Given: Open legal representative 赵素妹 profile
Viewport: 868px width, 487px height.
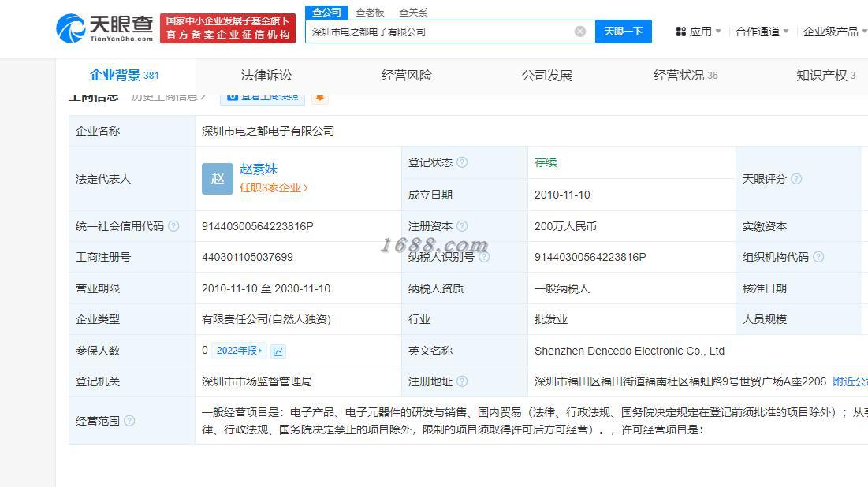Looking at the screenshot, I should (x=259, y=169).
